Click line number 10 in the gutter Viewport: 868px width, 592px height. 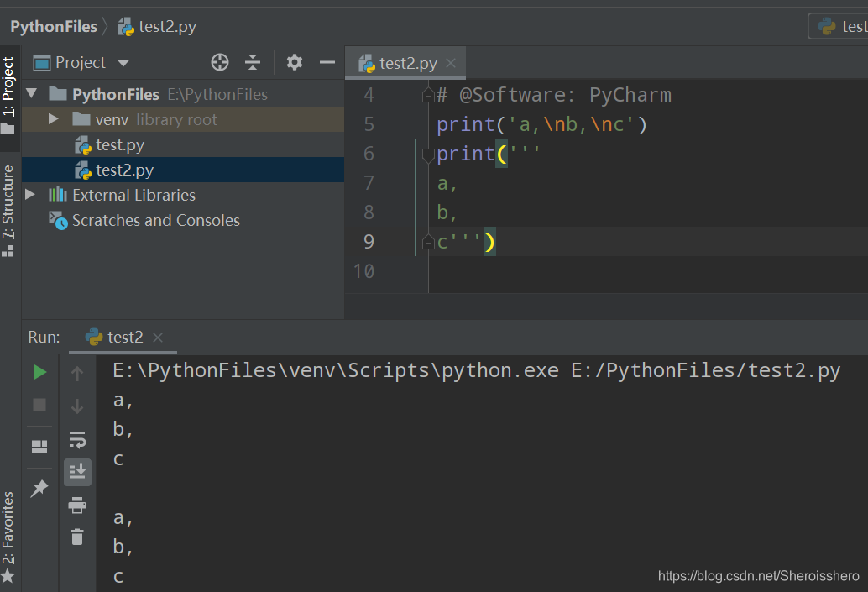click(363, 270)
